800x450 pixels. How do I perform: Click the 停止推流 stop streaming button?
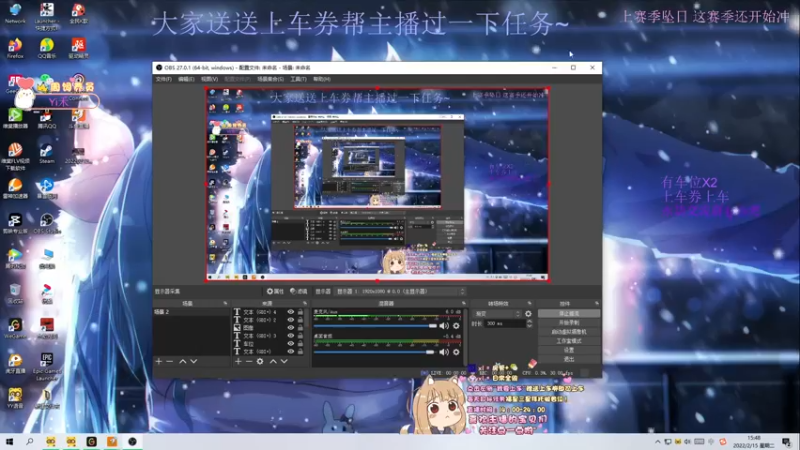(x=569, y=313)
